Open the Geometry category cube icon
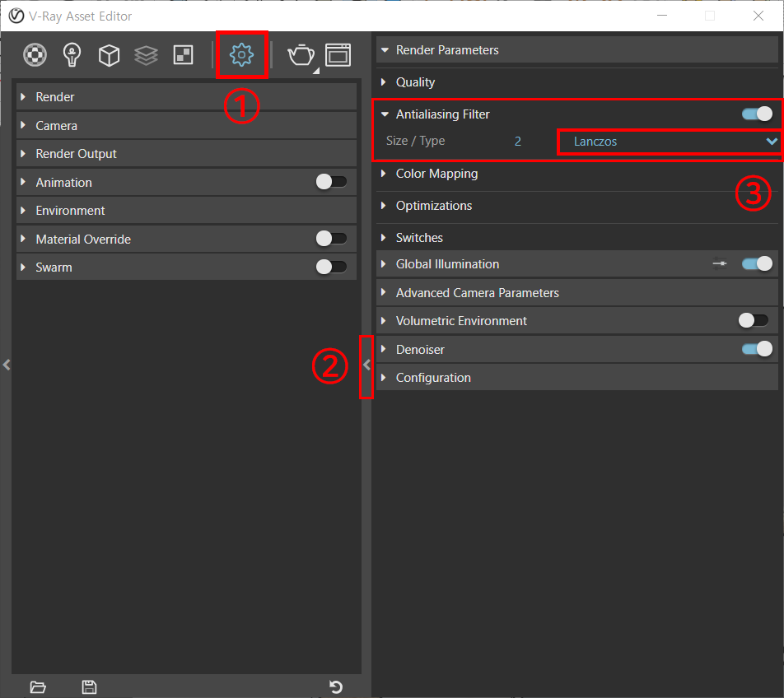The width and height of the screenshot is (784, 698). 109,55
